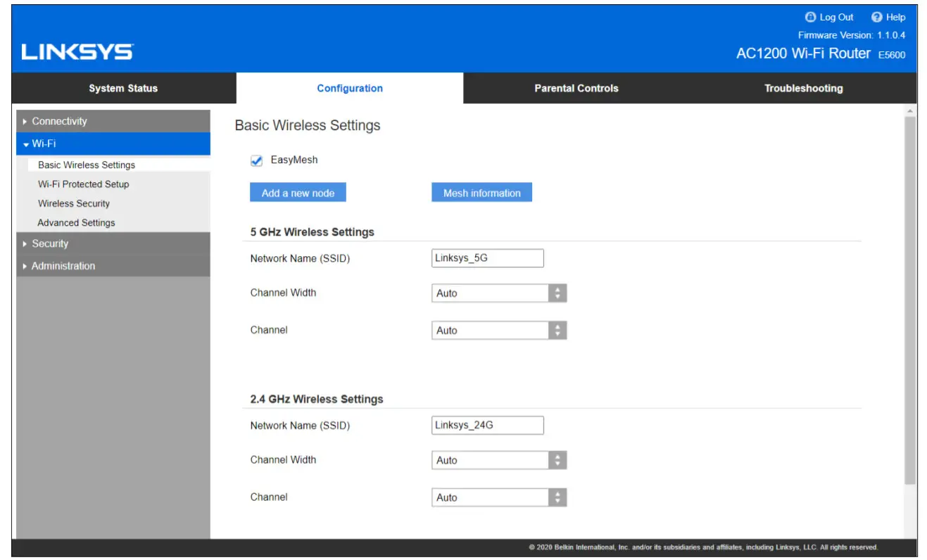The height and width of the screenshot is (560, 927).
Task: Expand the Connectivity section
Action: pos(59,120)
